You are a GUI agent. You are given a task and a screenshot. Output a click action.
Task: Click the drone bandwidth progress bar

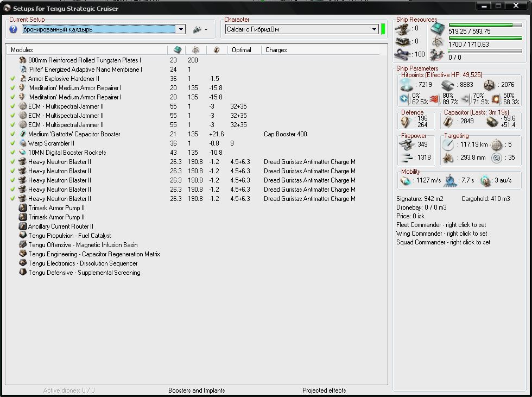(x=485, y=51)
